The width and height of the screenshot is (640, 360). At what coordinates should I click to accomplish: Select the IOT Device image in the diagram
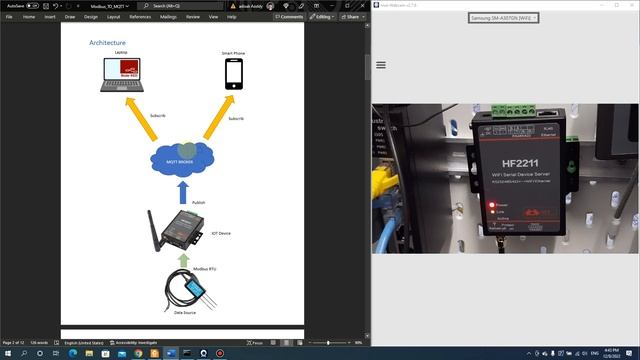tap(176, 231)
